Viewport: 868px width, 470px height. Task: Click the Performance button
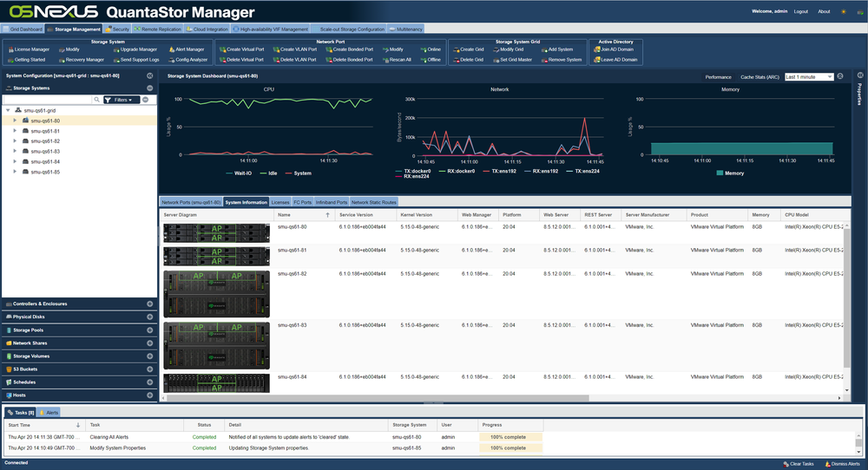pyautogui.click(x=718, y=77)
